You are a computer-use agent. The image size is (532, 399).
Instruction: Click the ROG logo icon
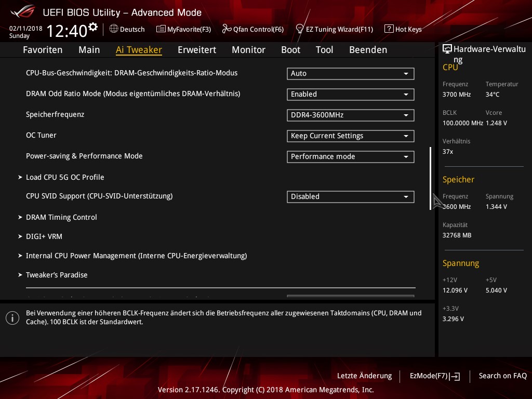click(23, 11)
